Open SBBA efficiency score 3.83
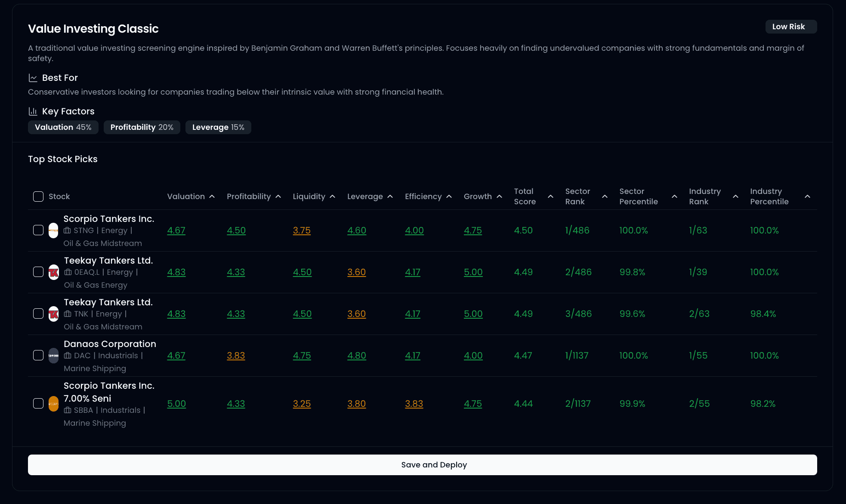The image size is (846, 504). (414, 404)
